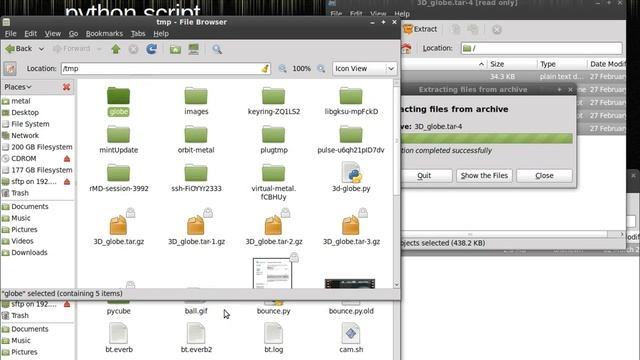The image size is (640, 360).
Task: Open the Places sidebar dropdown
Action: [x=18, y=87]
